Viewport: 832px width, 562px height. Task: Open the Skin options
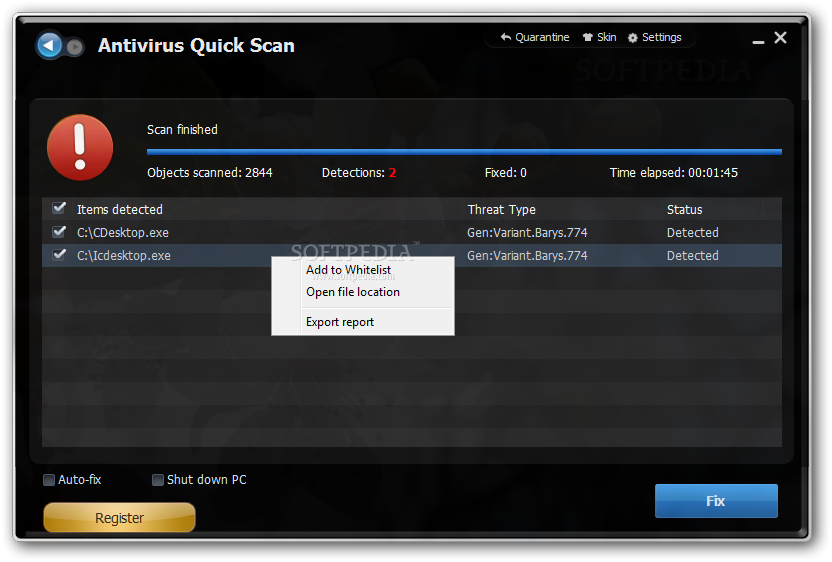coord(599,37)
